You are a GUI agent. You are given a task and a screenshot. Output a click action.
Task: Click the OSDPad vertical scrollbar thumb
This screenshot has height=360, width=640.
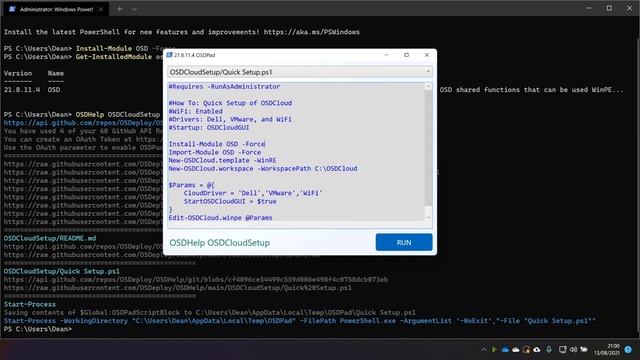coord(428,148)
